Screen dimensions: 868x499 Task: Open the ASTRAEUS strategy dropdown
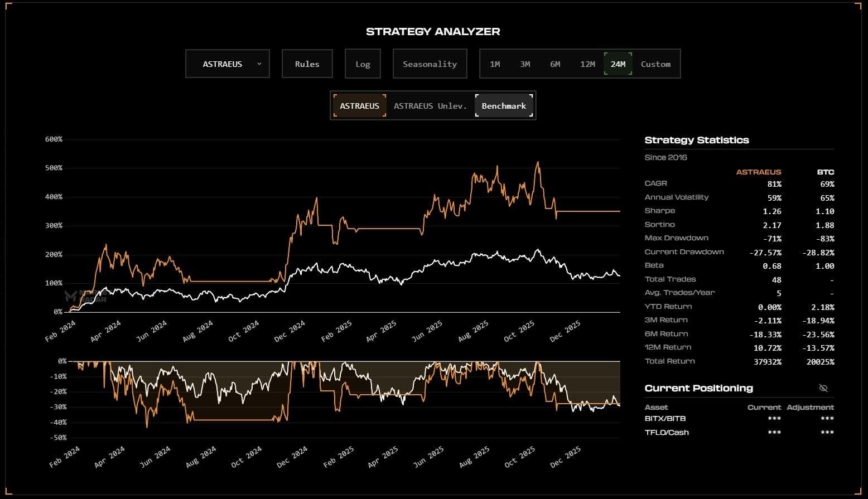point(227,64)
